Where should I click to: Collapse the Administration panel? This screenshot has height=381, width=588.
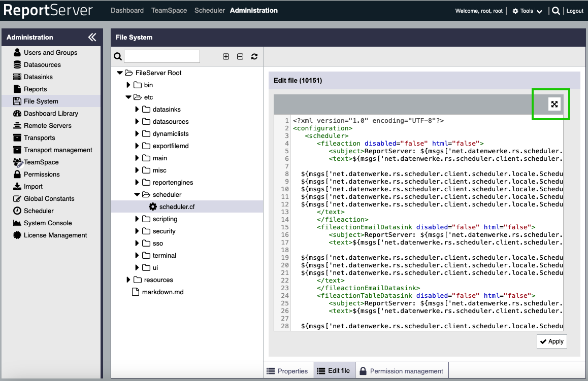(92, 37)
